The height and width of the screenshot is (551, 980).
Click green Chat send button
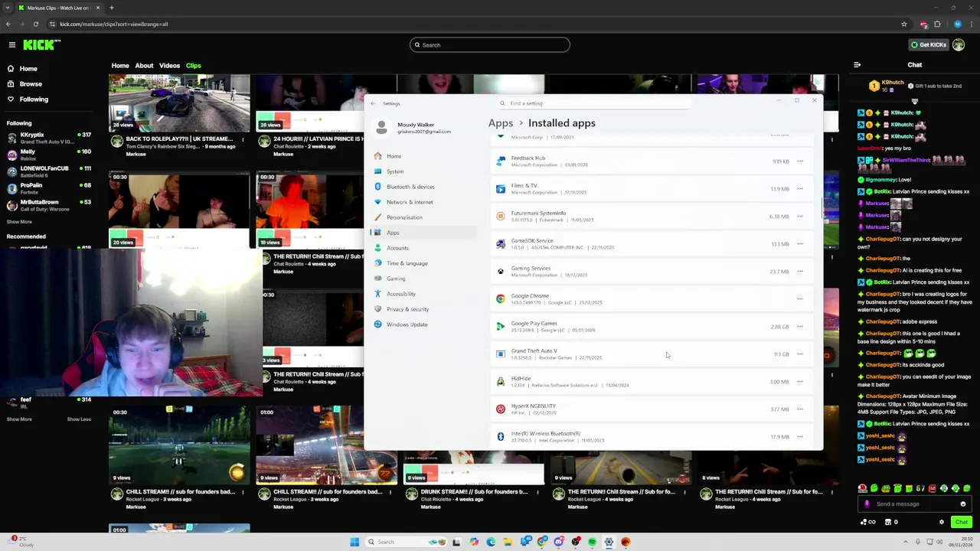pos(961,523)
